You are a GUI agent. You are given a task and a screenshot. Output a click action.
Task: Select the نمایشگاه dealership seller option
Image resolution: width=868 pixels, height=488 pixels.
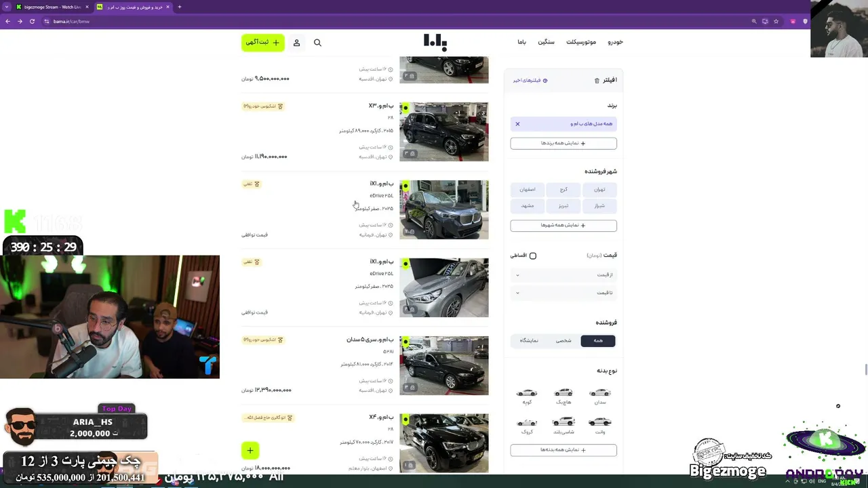529,340
